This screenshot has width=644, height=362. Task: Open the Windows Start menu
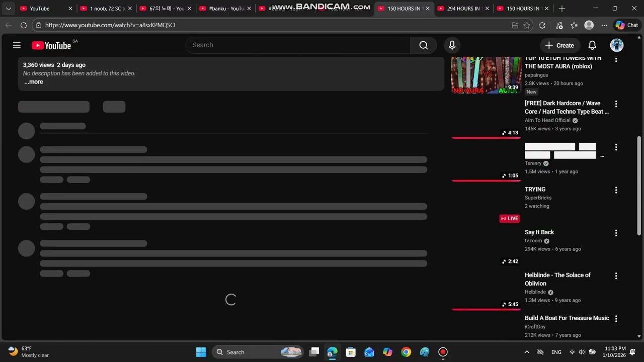[x=201, y=352]
